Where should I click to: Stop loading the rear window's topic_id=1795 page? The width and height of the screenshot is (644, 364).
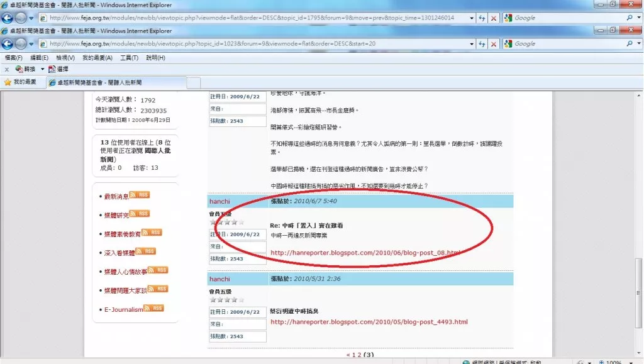click(x=494, y=18)
